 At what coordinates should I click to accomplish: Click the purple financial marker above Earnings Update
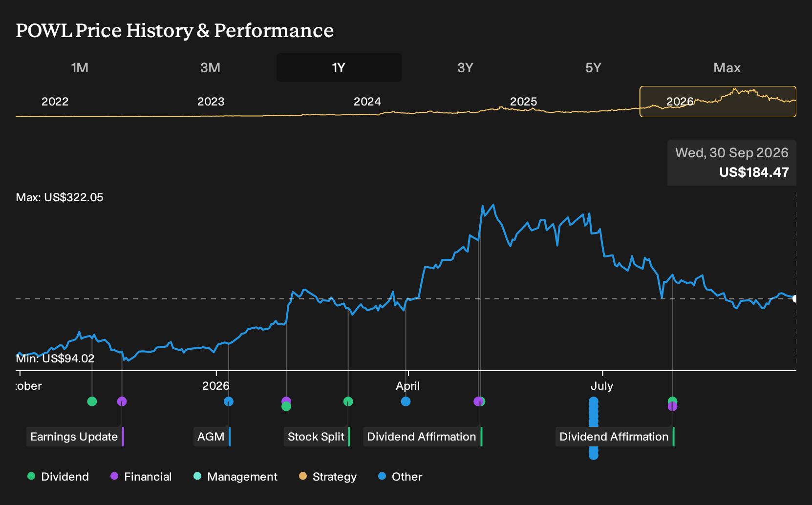tap(122, 401)
